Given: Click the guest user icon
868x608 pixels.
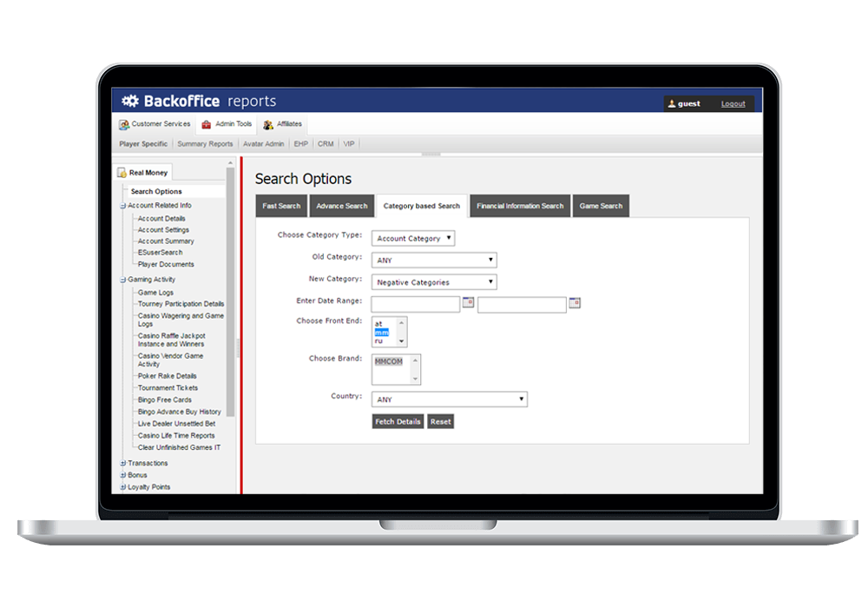Looking at the screenshot, I should 672,103.
